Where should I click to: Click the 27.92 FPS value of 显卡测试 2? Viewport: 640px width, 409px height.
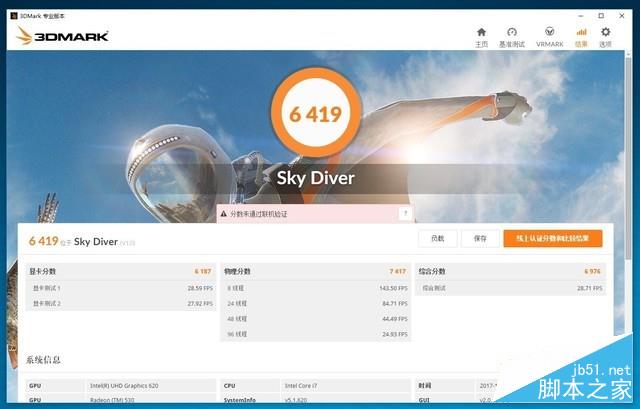point(200,304)
